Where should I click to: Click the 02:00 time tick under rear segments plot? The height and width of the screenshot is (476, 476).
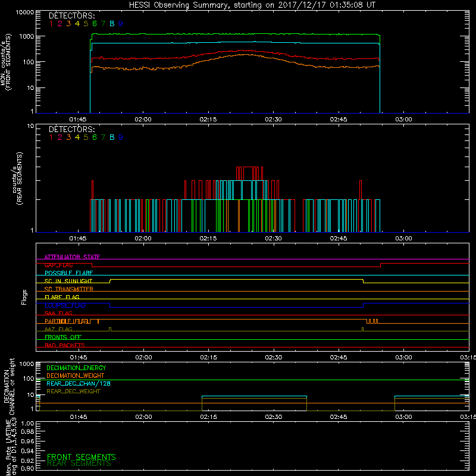tap(143, 239)
